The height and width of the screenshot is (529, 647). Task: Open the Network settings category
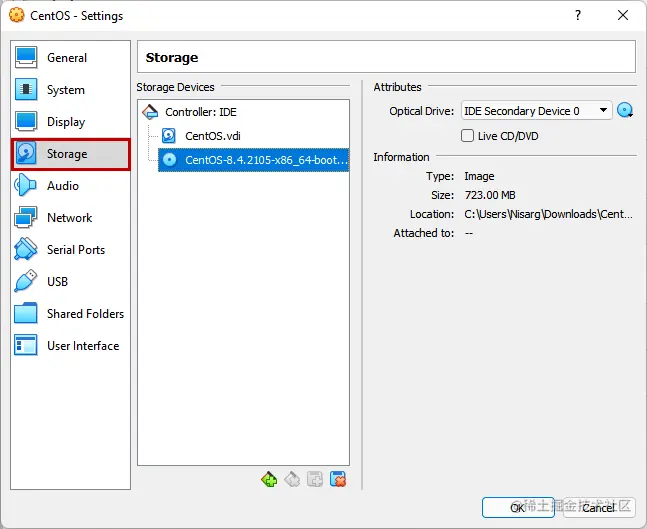click(x=71, y=217)
